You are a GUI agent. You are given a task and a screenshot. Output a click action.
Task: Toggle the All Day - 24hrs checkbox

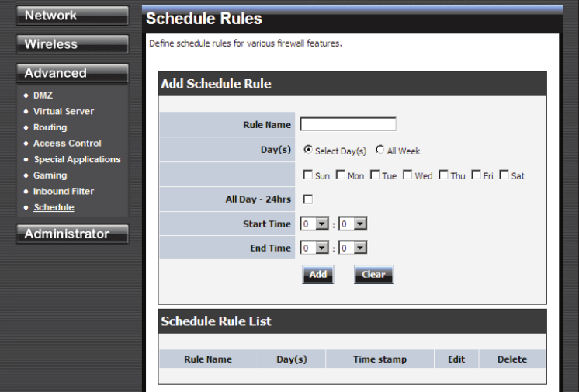coord(307,199)
